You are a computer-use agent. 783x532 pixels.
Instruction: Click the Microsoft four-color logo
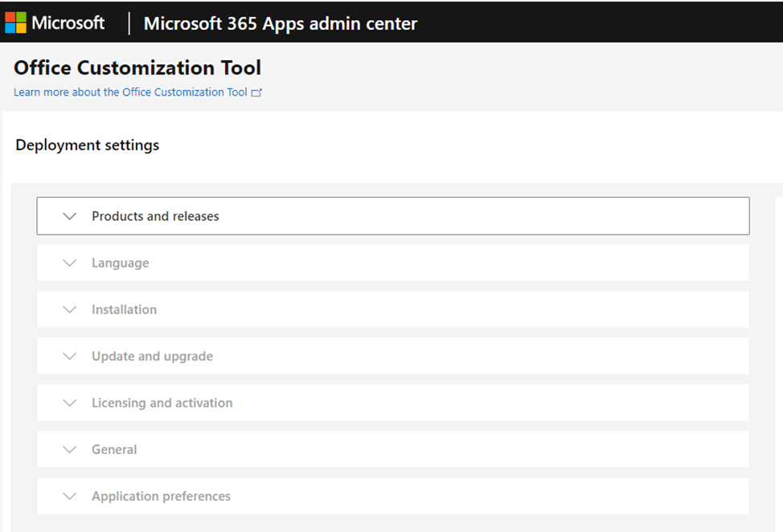pyautogui.click(x=15, y=23)
